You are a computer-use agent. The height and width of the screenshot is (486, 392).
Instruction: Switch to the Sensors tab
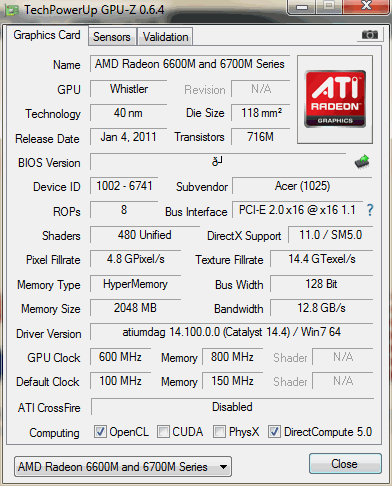click(x=112, y=37)
